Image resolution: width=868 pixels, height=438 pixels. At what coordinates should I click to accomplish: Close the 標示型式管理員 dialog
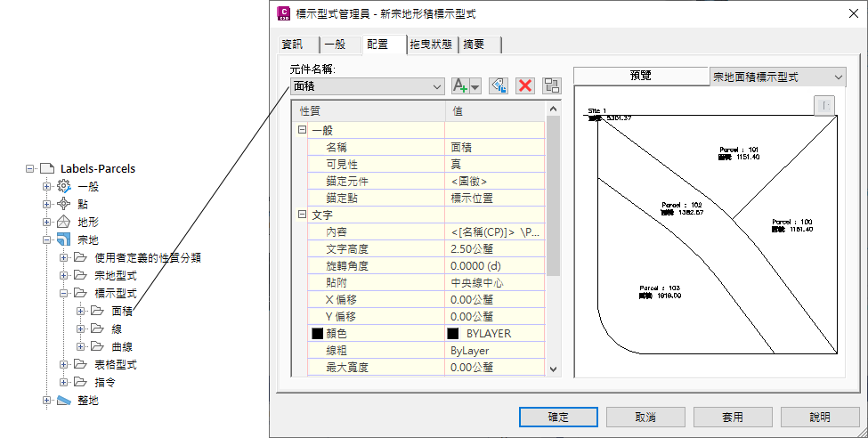pyautogui.click(x=854, y=14)
